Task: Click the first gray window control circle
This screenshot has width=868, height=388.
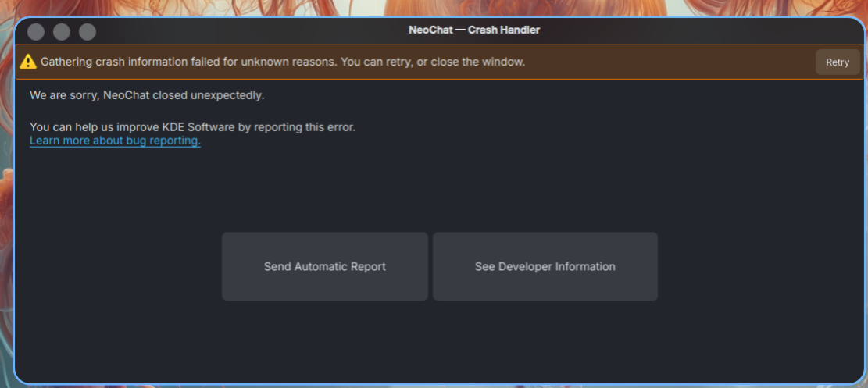Action: [36, 32]
